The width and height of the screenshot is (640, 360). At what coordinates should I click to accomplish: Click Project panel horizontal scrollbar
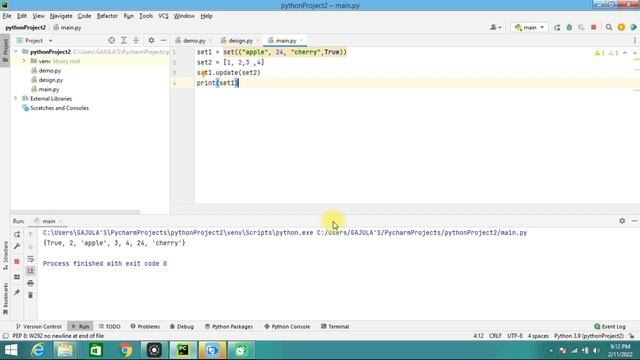tap(75, 212)
